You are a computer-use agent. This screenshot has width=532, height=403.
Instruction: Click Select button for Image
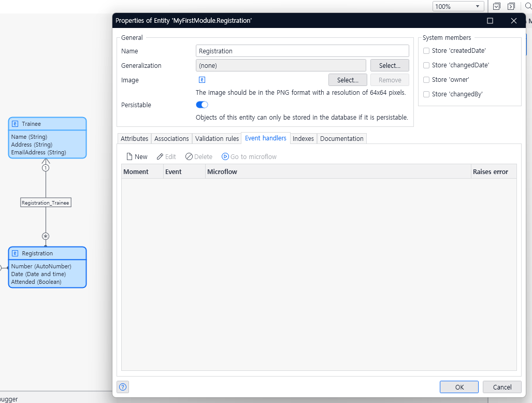(348, 80)
